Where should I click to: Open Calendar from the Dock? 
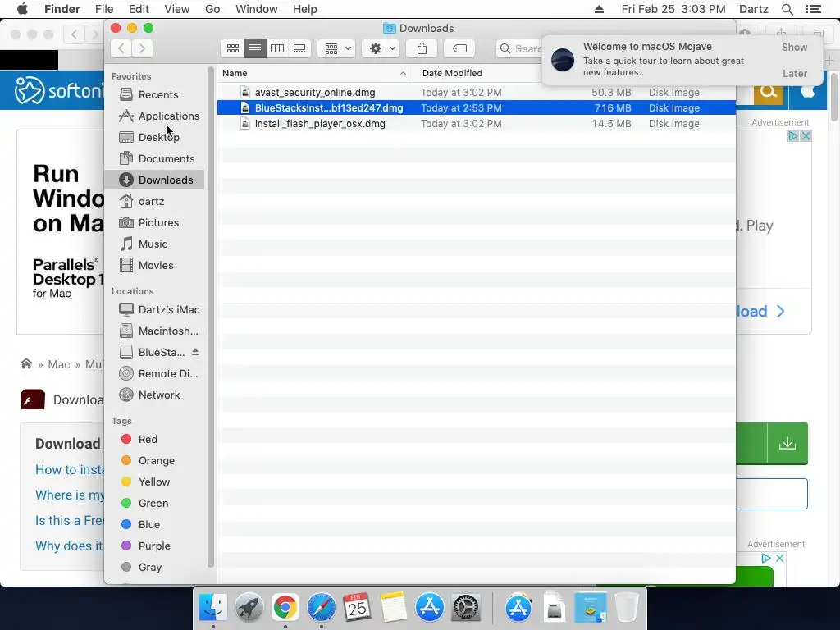pyautogui.click(x=358, y=608)
